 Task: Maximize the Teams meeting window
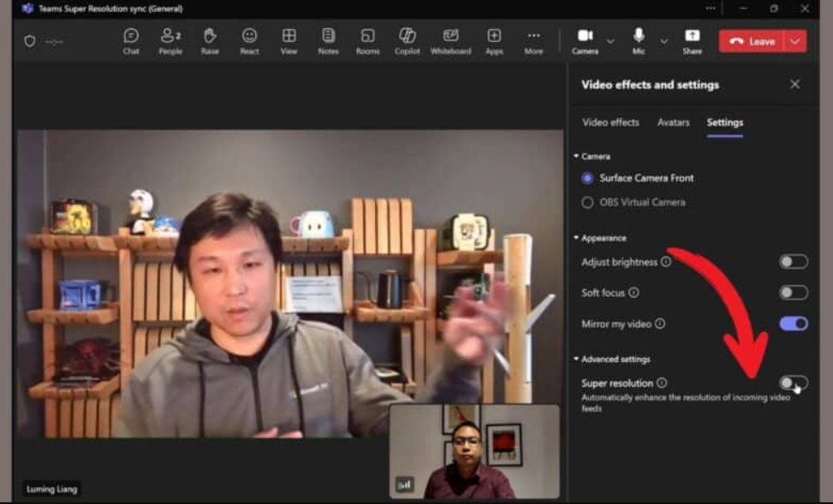pos(774,9)
